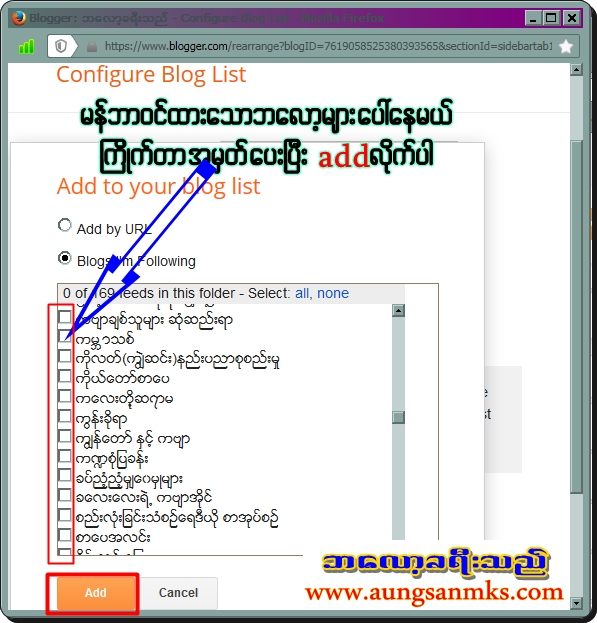Open the shield tracking protection icon
Viewport: 597px width, 623px height.
point(61,46)
